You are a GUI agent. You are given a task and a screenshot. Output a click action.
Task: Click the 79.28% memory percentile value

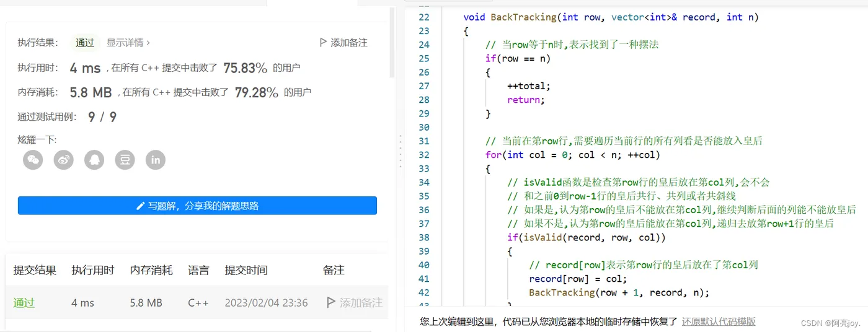[x=257, y=92]
